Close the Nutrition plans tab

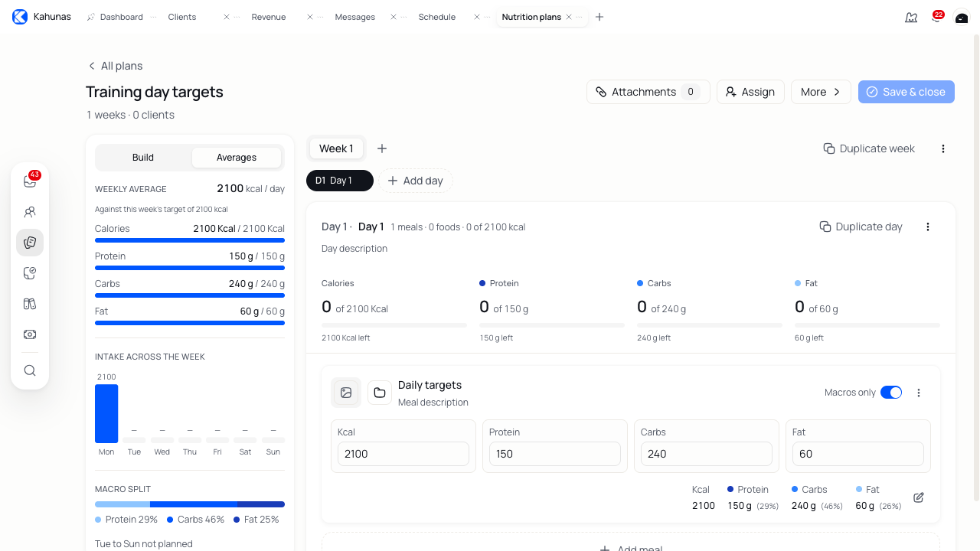[569, 17]
